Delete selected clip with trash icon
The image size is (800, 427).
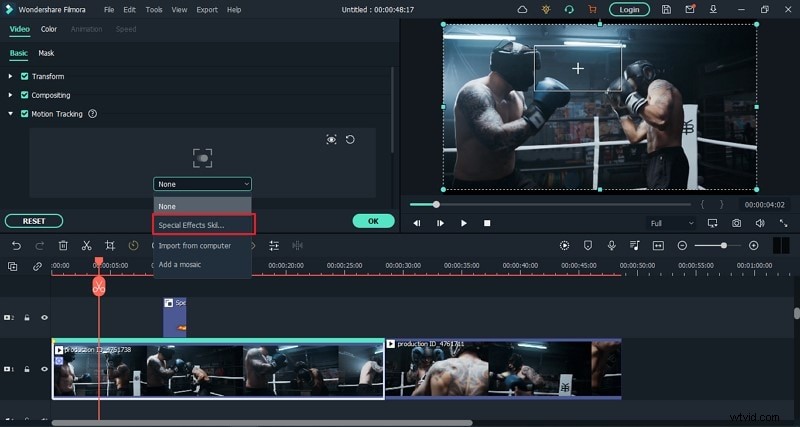tap(63, 246)
